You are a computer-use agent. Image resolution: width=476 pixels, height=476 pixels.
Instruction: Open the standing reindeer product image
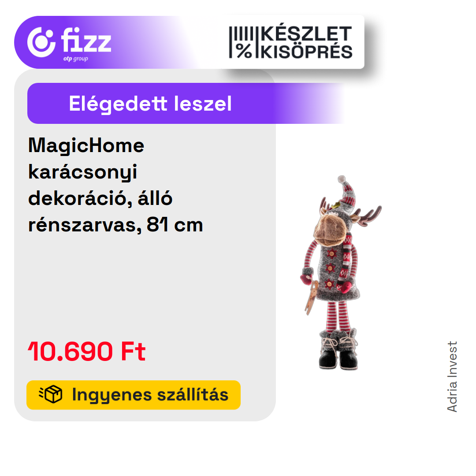pyautogui.click(x=340, y=272)
